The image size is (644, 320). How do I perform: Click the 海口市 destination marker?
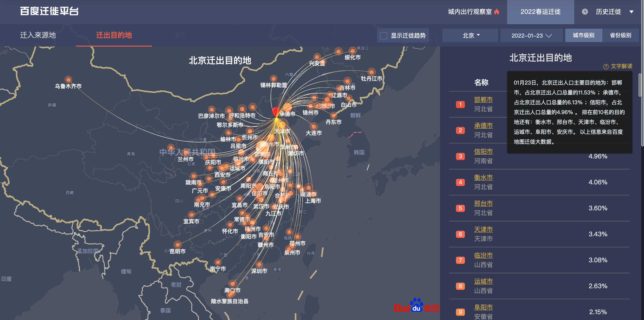tap(233, 284)
